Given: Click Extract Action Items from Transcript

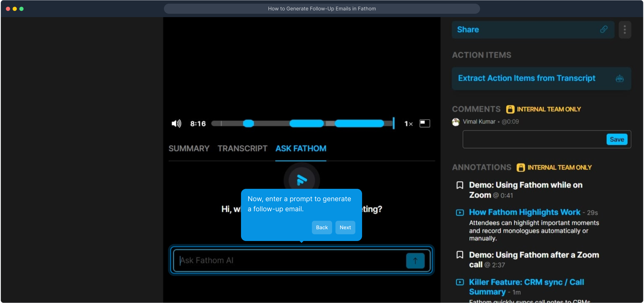Looking at the screenshot, I should [x=541, y=78].
